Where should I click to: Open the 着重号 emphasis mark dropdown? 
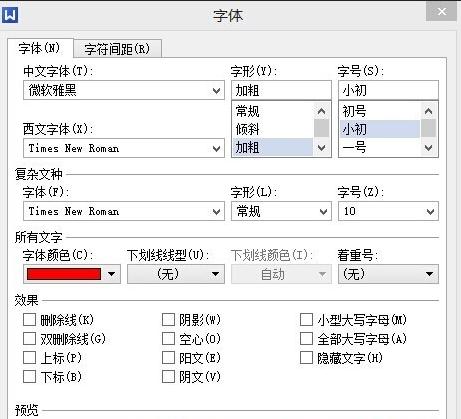(388, 274)
